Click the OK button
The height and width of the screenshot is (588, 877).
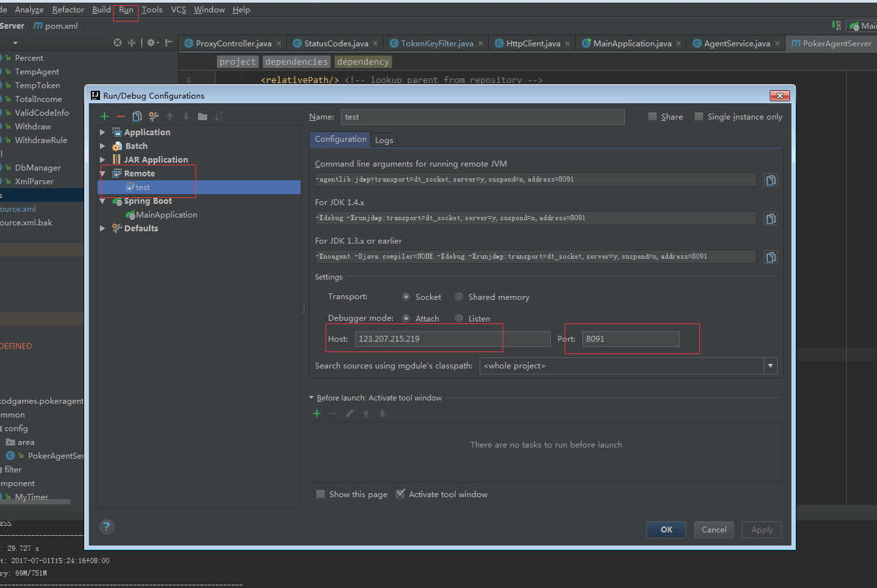click(x=666, y=530)
